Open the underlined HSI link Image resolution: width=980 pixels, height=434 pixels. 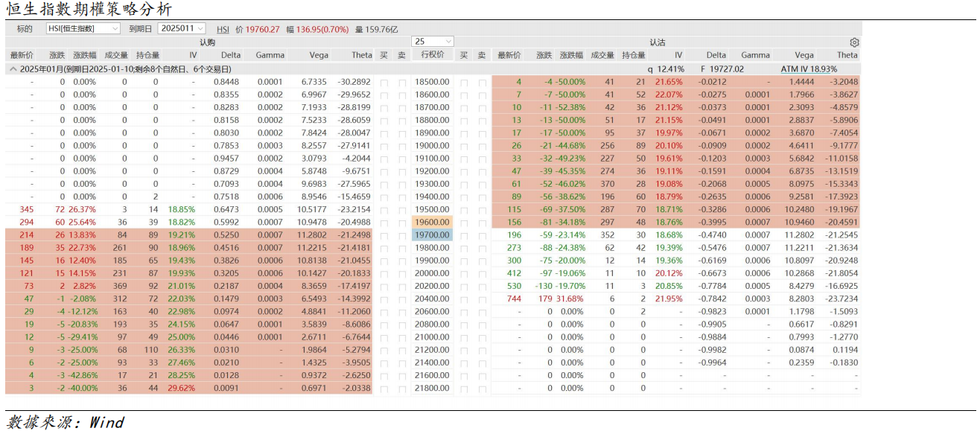coord(223,29)
